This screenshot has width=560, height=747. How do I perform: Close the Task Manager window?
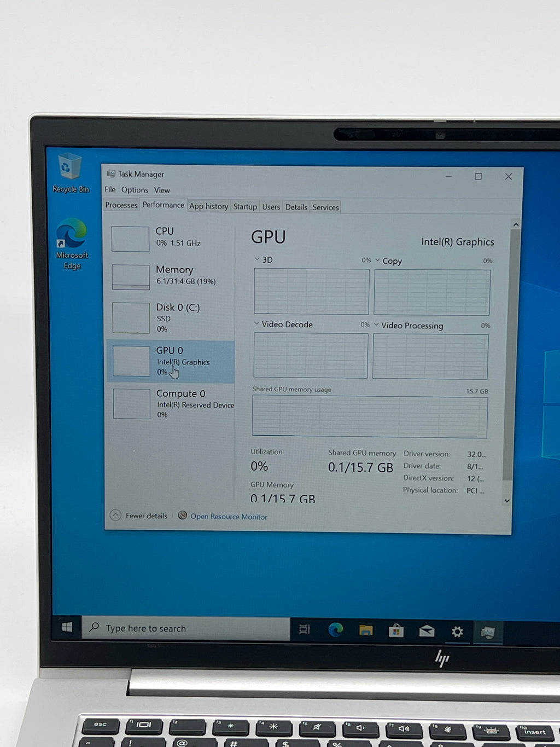coord(508,176)
